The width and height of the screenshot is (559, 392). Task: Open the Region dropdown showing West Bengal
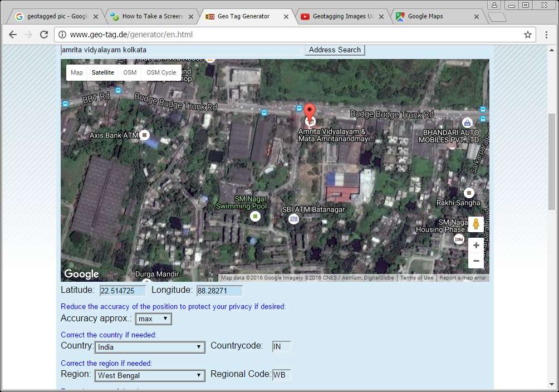(x=150, y=376)
